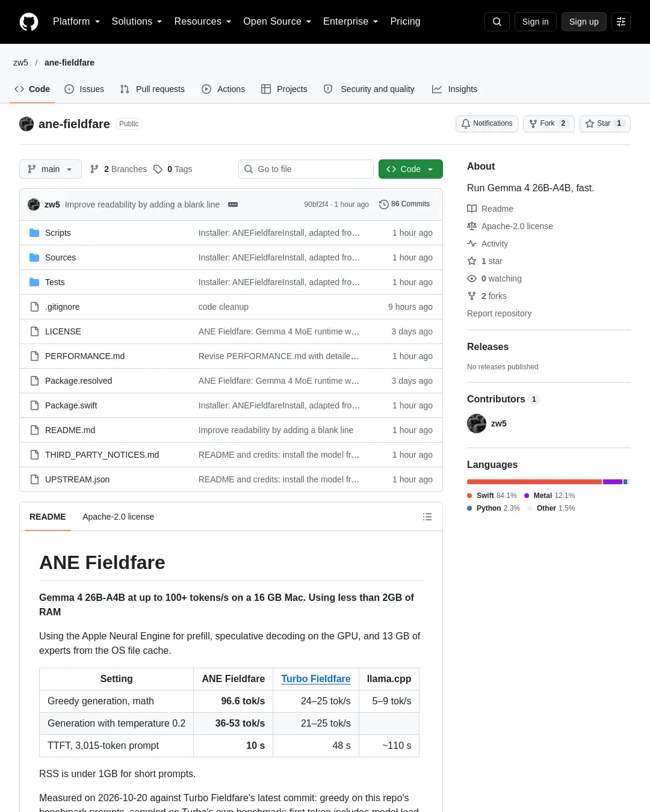The height and width of the screenshot is (812, 650).
Task: Open the Enterprise dropdown menu
Action: [x=351, y=22]
